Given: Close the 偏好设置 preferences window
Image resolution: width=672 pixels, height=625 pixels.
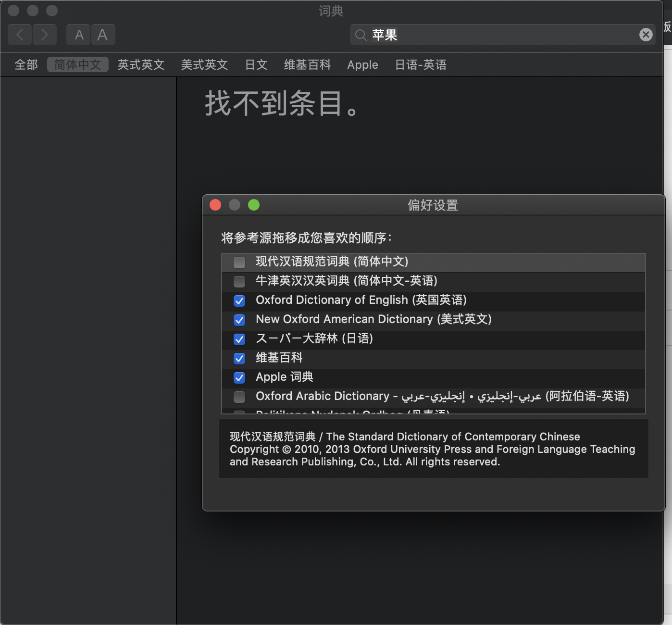Looking at the screenshot, I should [215, 205].
